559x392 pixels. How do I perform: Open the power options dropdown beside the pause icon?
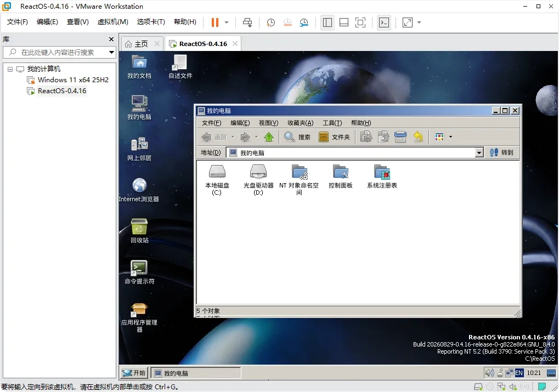[227, 22]
